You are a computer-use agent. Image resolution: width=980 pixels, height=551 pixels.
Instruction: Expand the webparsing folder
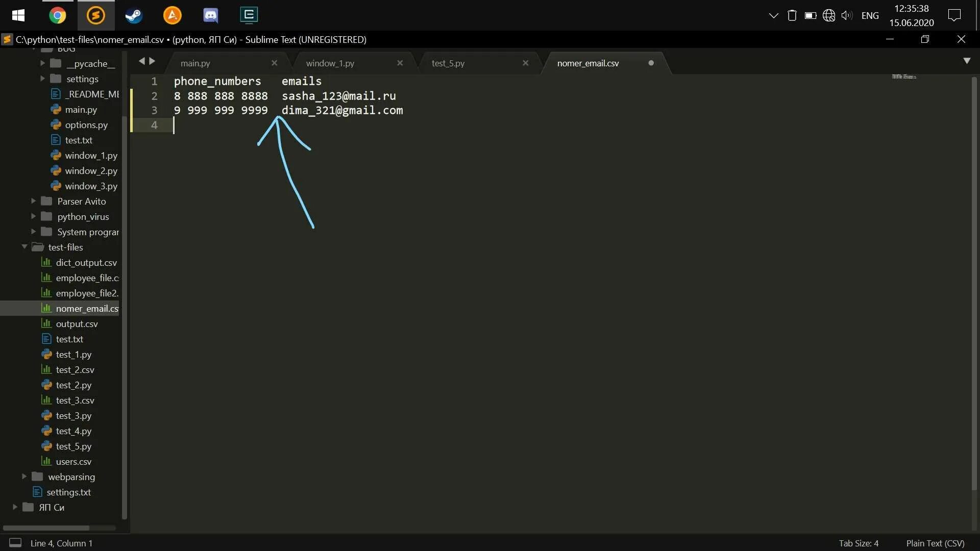coord(24,477)
